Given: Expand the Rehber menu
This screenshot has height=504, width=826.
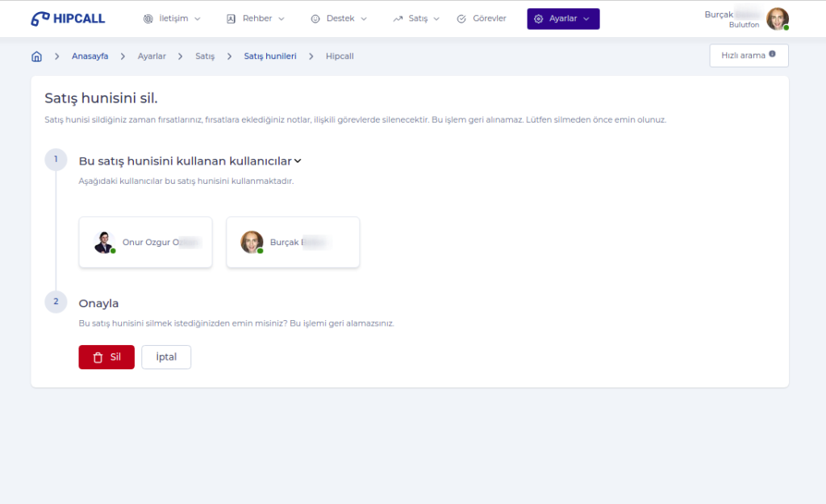Looking at the screenshot, I should click(x=256, y=19).
